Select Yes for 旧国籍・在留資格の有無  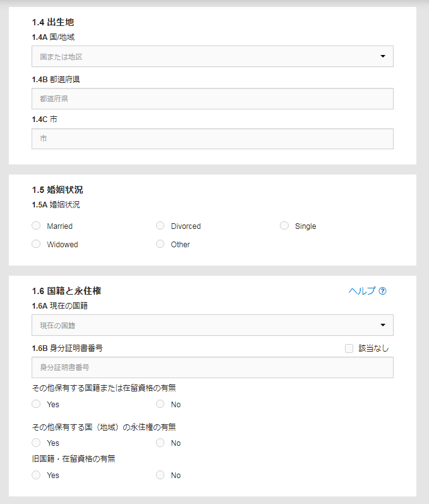pos(37,475)
